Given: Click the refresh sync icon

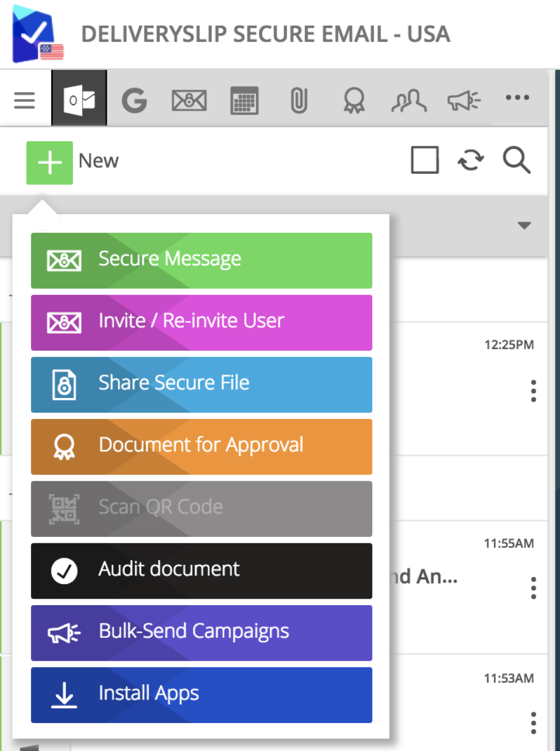Looking at the screenshot, I should pyautogui.click(x=471, y=160).
